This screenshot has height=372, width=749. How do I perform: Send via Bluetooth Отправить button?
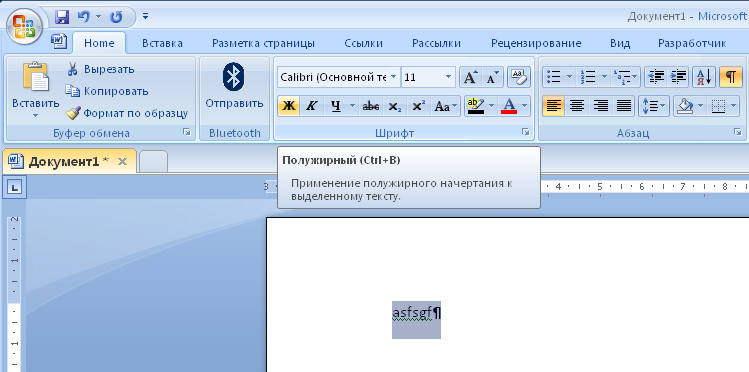tap(234, 86)
